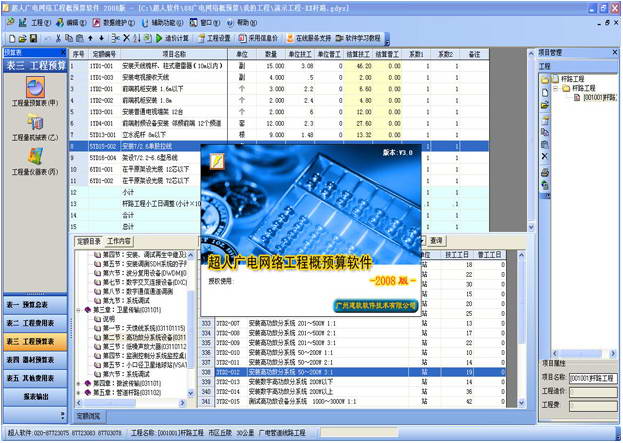The width and height of the screenshot is (623, 443).
Task: Select quota row 341 调试高功放设备分系统
Action: click(351, 402)
